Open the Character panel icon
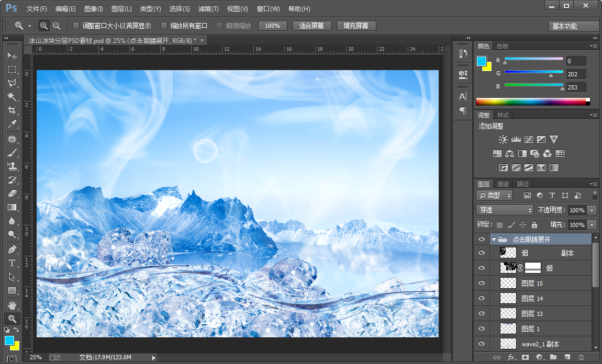 tap(463, 96)
